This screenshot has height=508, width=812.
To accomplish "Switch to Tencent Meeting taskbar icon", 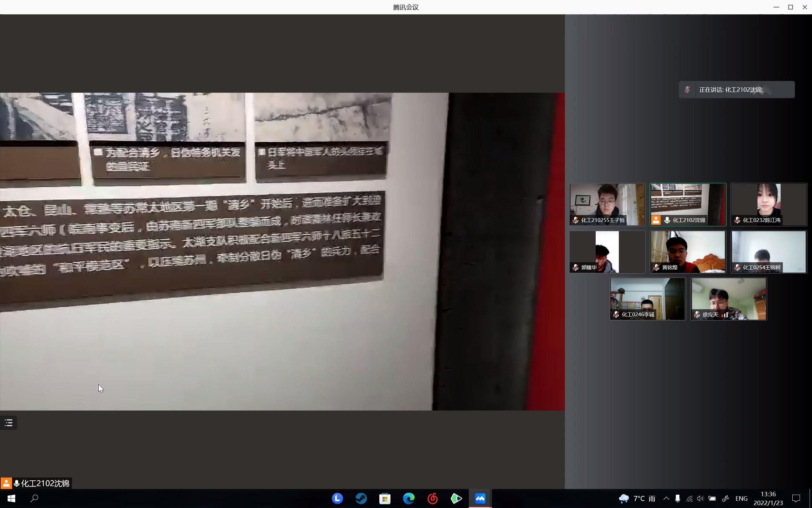I will point(480,498).
